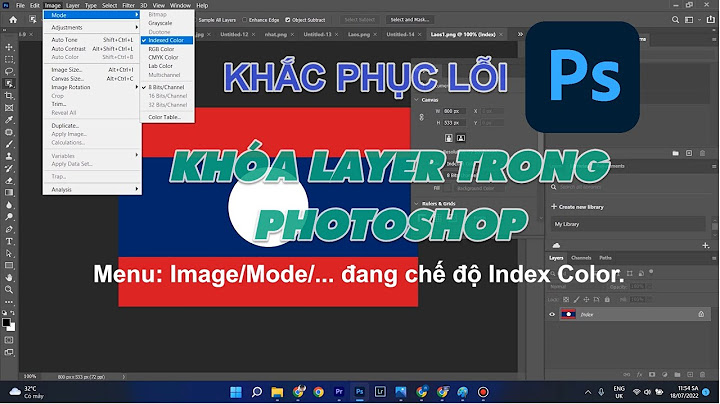
Task: Open the Edit Toolbar three-dots button
Action: point(9,302)
